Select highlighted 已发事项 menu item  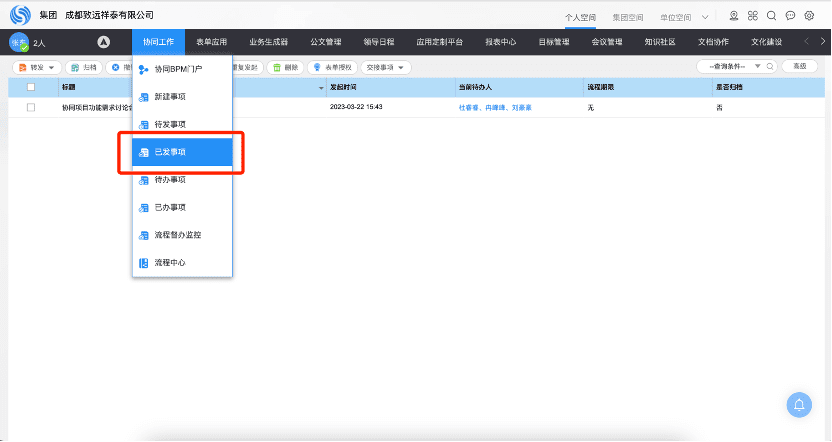[x=182, y=152]
